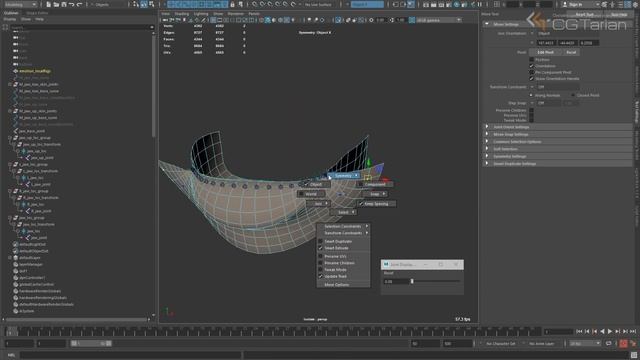The image size is (640, 360).
Task: Collapse the Move Settings section
Action: coord(487,24)
